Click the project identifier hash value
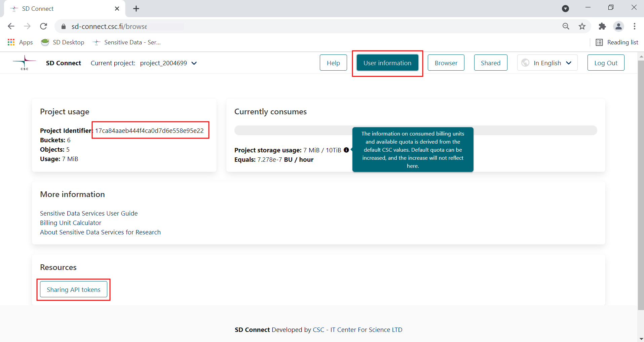The height and width of the screenshot is (342, 644). pos(149,130)
